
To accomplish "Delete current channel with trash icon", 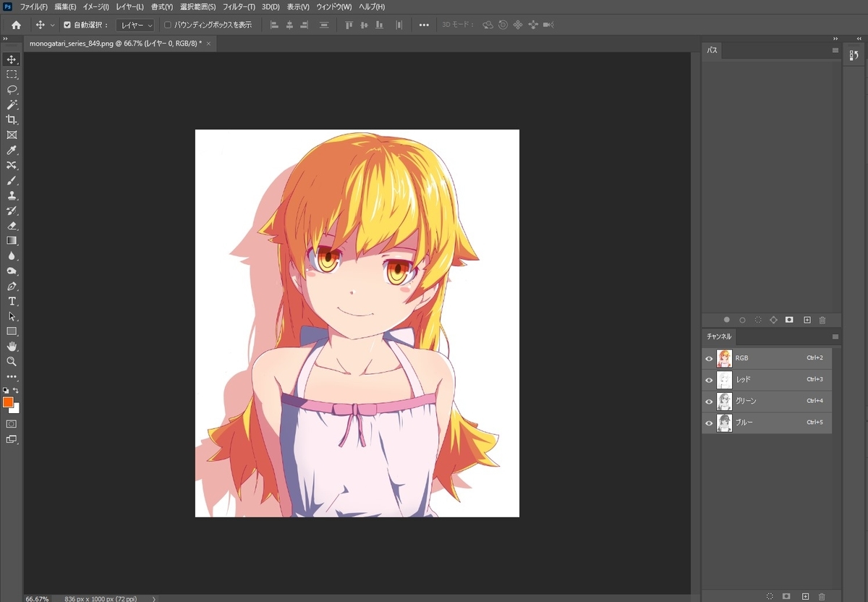I will coord(822,596).
